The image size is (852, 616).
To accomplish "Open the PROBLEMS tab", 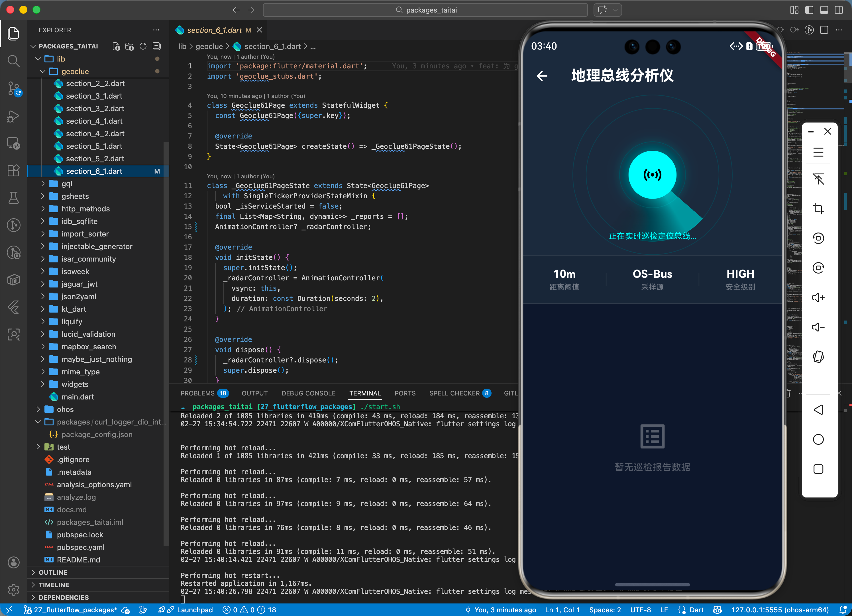I will pos(197,393).
